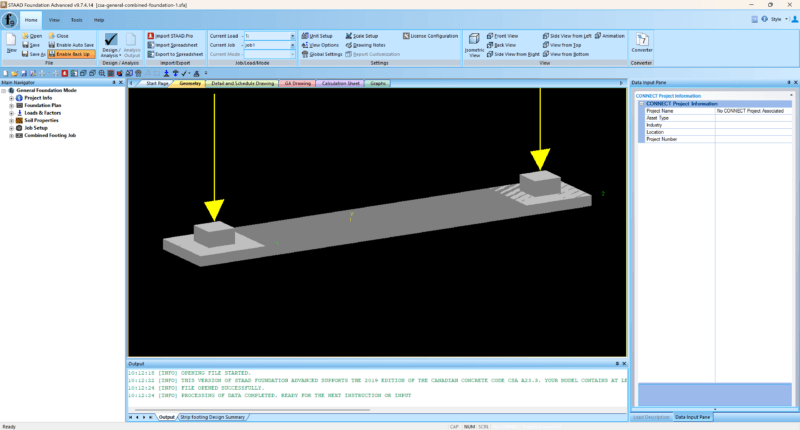Switch to Back View
This screenshot has height=430, width=800.
point(502,45)
